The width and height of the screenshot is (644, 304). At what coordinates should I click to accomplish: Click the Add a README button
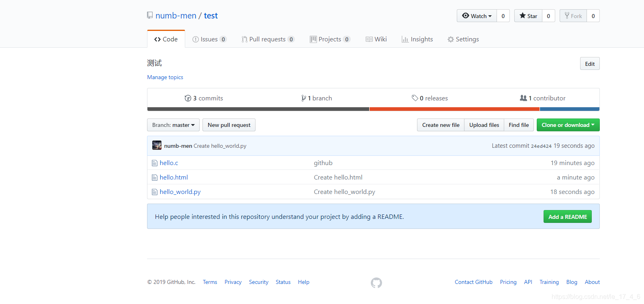[x=568, y=216]
